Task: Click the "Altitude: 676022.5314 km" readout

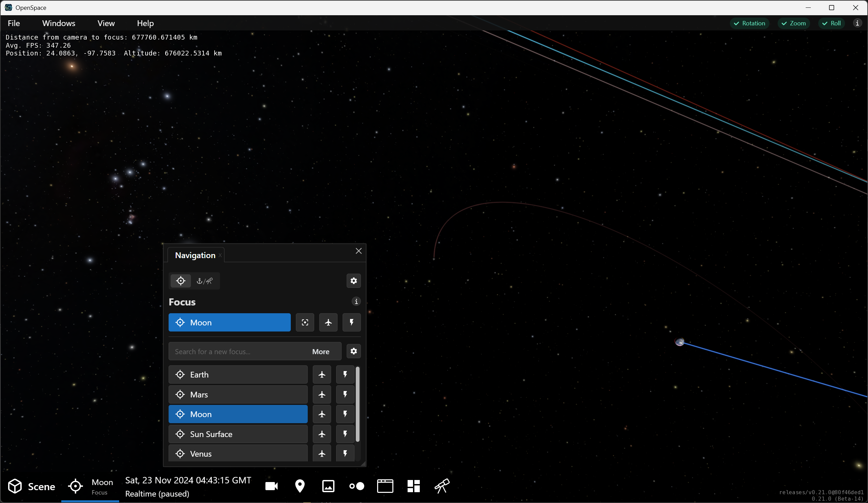Action: tap(173, 53)
